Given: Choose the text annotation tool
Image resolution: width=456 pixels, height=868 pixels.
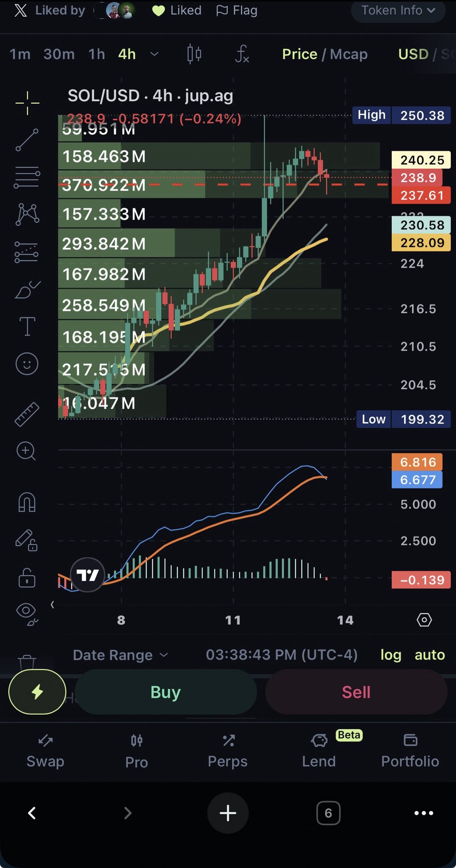Looking at the screenshot, I should 27,326.
